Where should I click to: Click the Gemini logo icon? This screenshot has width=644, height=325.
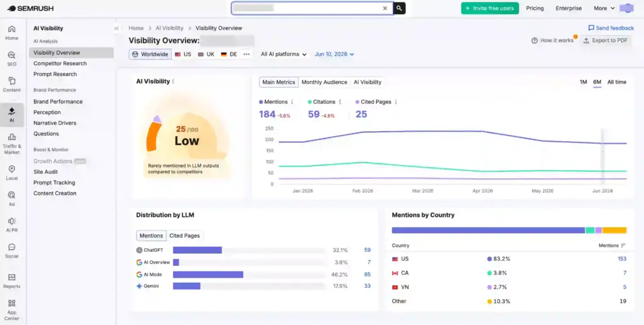coord(139,286)
